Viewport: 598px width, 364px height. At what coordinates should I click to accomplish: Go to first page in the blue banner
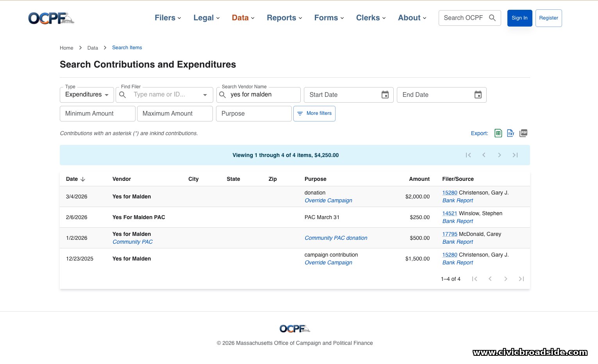tap(468, 155)
